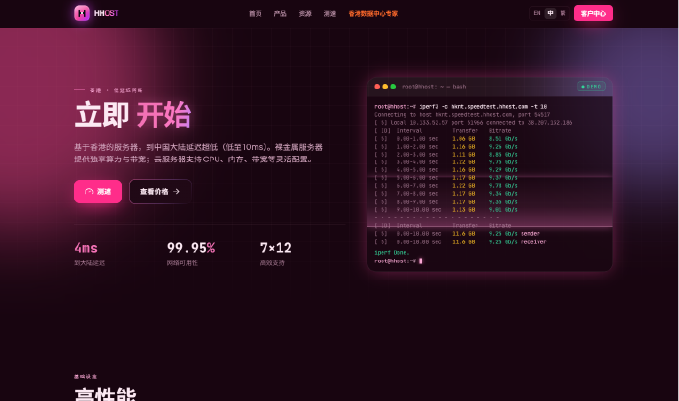
Task: Click the yellow terminal window dot
Action: 385,87
